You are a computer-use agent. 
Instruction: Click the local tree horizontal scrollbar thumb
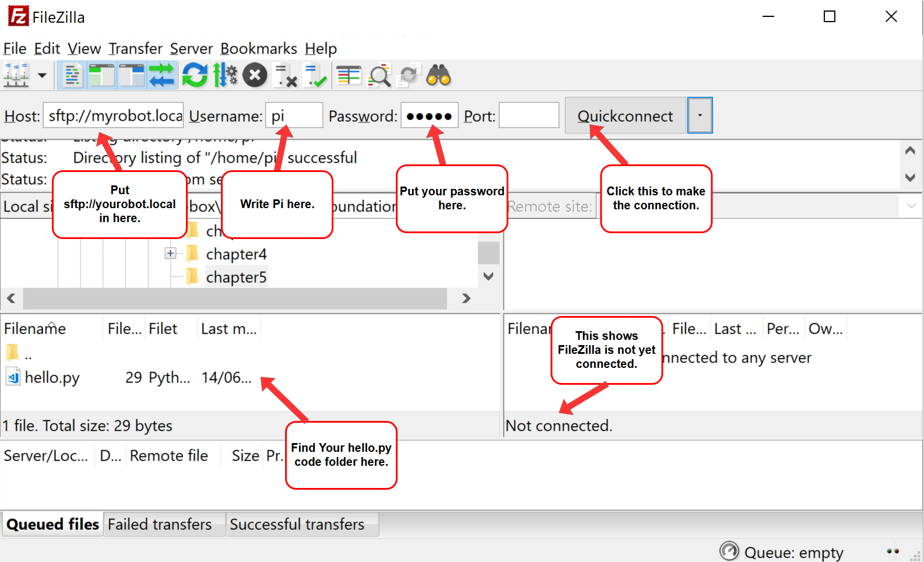(x=235, y=298)
